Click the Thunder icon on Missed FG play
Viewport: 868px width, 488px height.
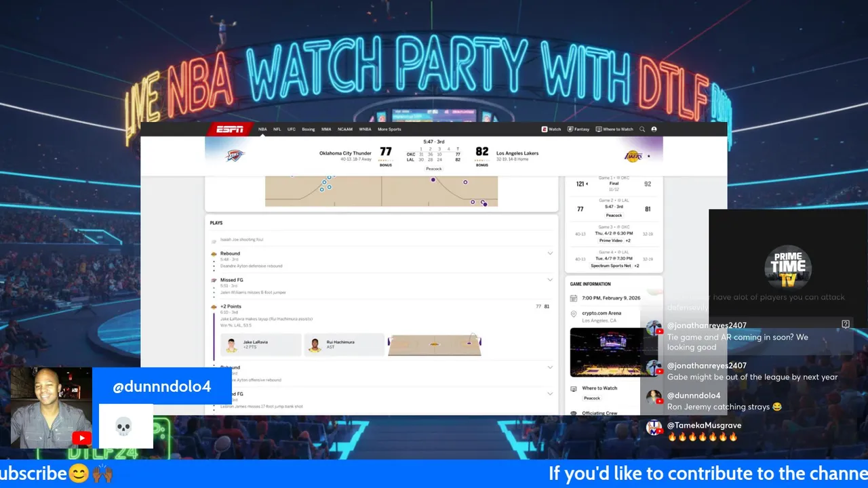[214, 280]
